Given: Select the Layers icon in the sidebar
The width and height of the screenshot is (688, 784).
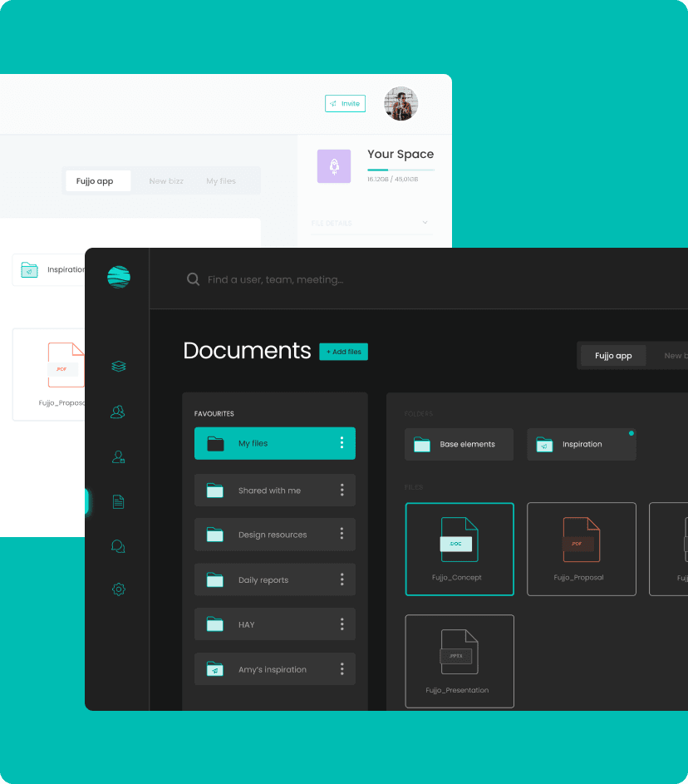Looking at the screenshot, I should (x=118, y=366).
